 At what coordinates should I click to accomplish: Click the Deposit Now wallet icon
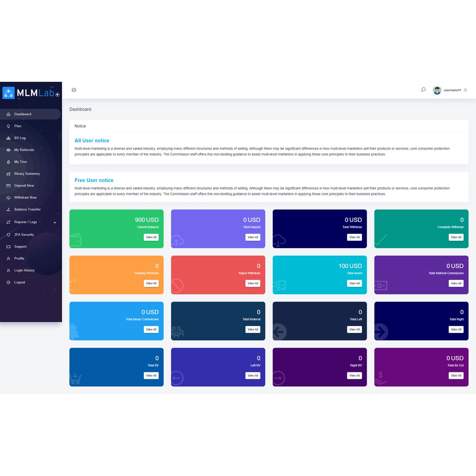[x=8, y=185]
